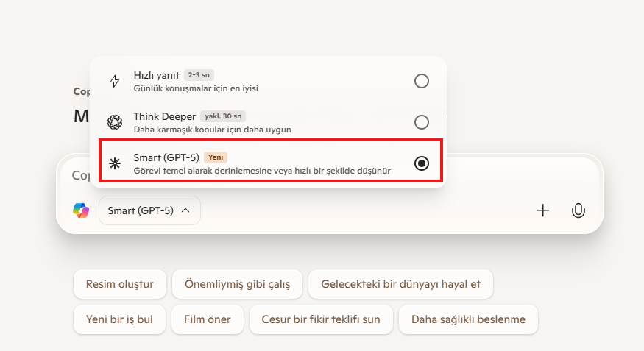Click the 2-3 sn badge
The width and height of the screenshot is (644, 351).
point(199,75)
